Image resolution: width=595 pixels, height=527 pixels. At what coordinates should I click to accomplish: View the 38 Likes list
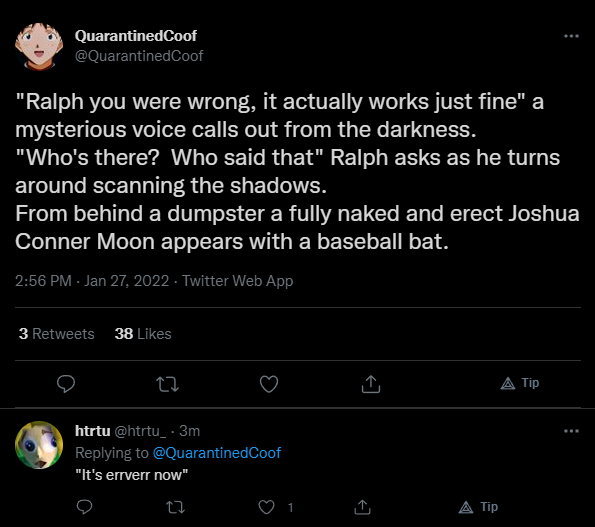tap(143, 334)
